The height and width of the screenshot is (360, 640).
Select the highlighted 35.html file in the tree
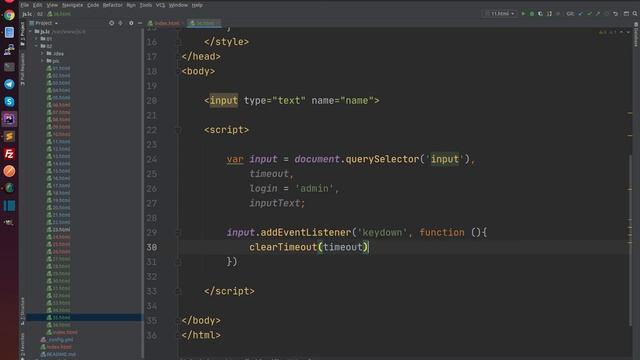tap(84, 317)
